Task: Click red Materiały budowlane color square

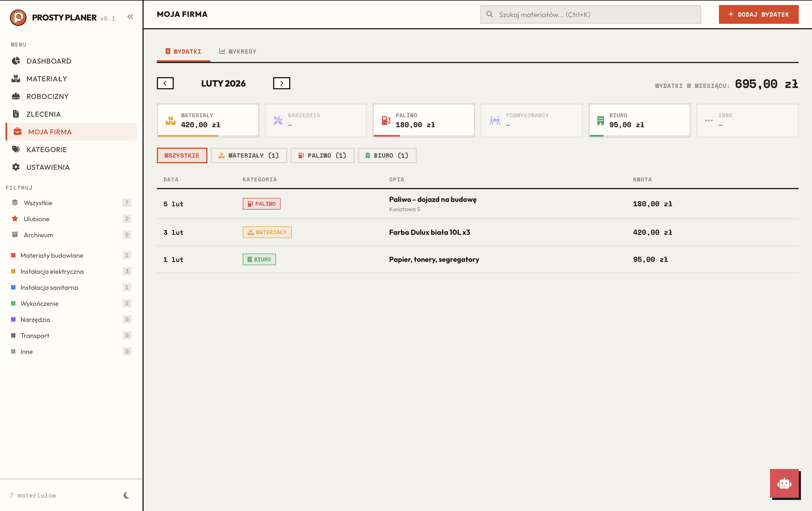Action: pyautogui.click(x=13, y=255)
